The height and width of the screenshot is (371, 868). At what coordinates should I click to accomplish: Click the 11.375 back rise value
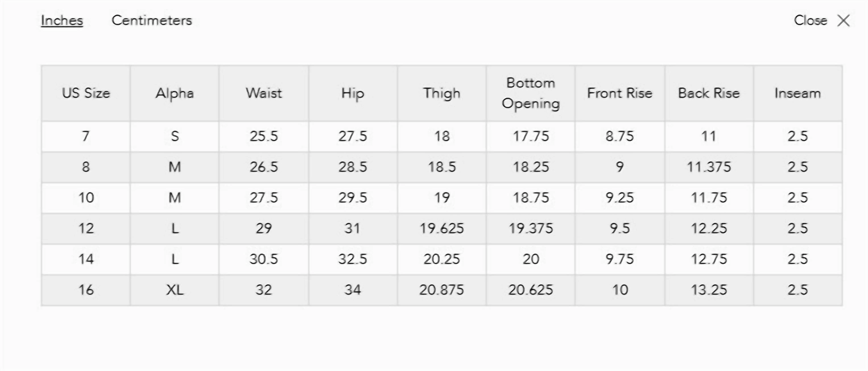[x=709, y=167]
